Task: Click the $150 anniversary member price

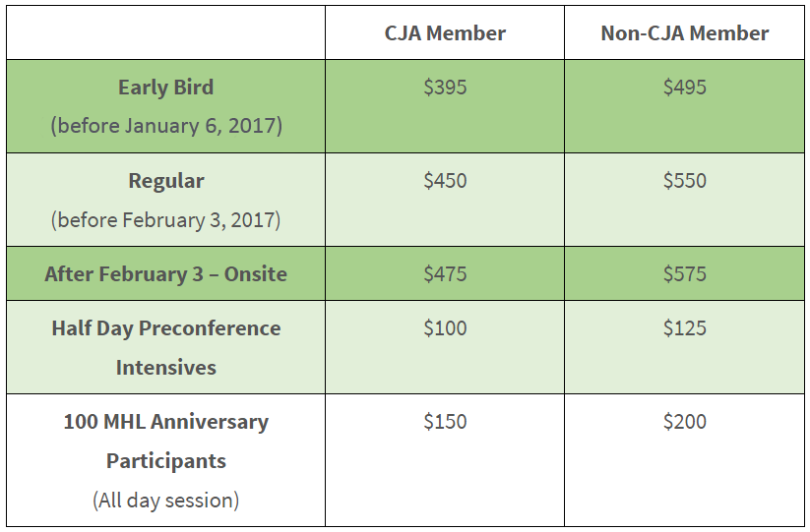Action: pyautogui.click(x=445, y=422)
